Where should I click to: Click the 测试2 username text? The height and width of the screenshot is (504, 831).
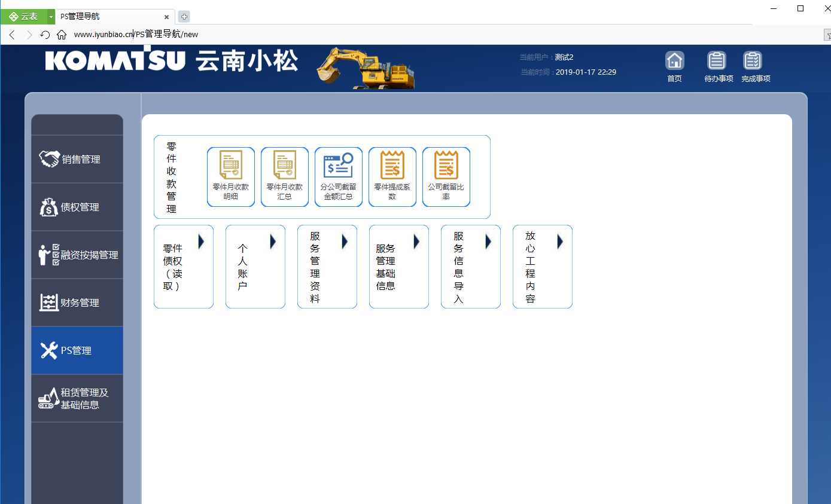[x=564, y=57]
